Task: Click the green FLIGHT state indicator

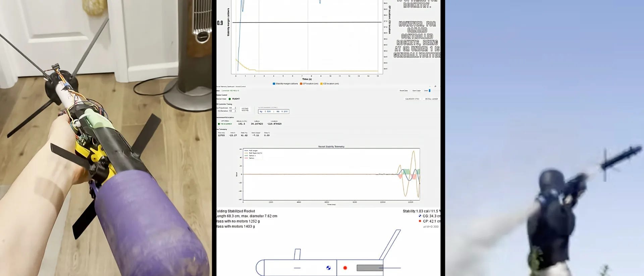Action: pyautogui.click(x=230, y=99)
